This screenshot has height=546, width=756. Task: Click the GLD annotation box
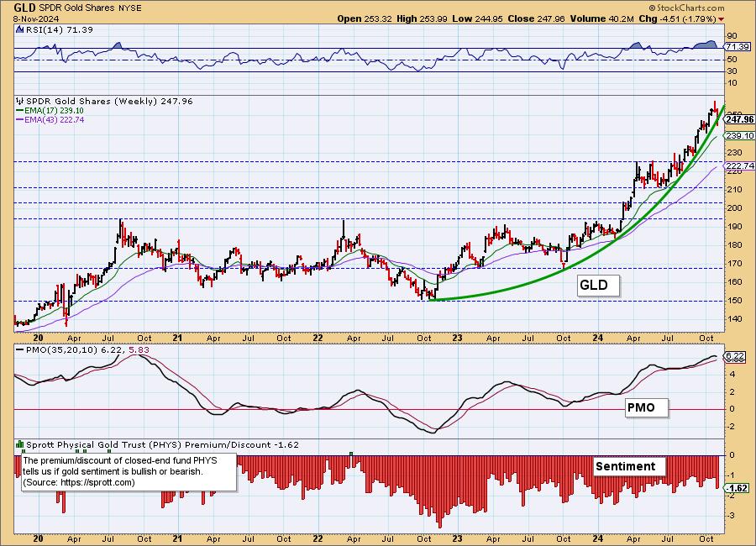[x=598, y=286]
